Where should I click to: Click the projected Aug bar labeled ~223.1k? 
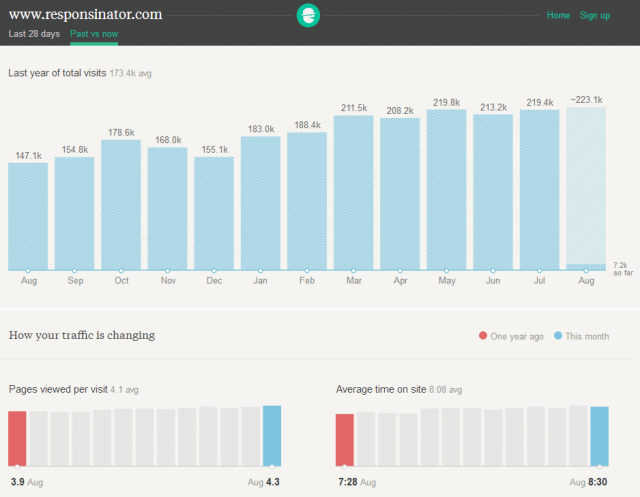pyautogui.click(x=586, y=189)
